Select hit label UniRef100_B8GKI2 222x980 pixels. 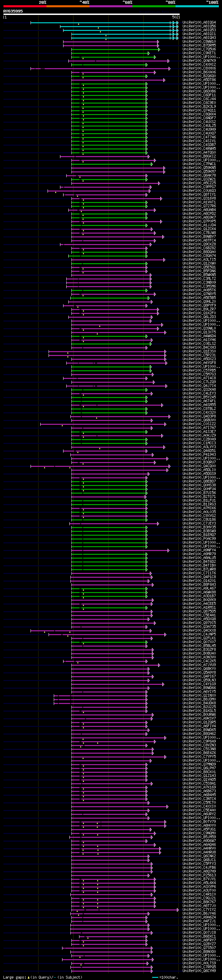[x=199, y=156]
